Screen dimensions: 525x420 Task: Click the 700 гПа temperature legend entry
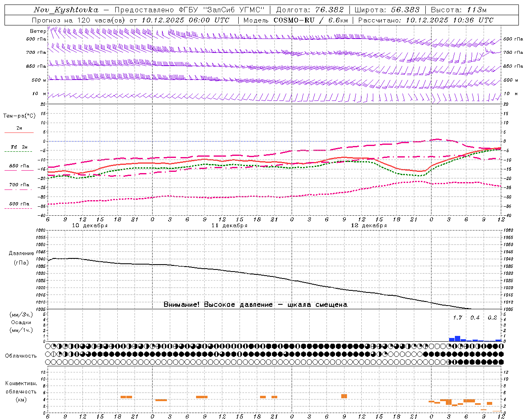(19, 185)
